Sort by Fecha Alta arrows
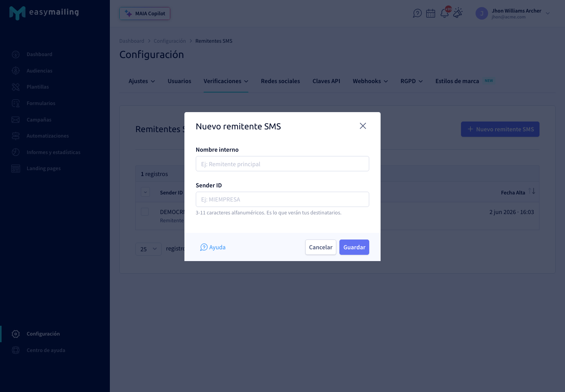 [532, 191]
